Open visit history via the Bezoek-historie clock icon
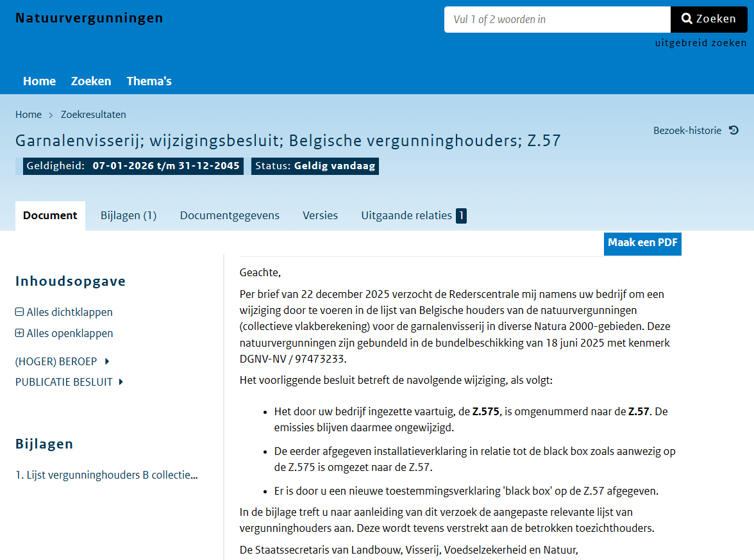The height and width of the screenshot is (560, 754). tap(733, 130)
